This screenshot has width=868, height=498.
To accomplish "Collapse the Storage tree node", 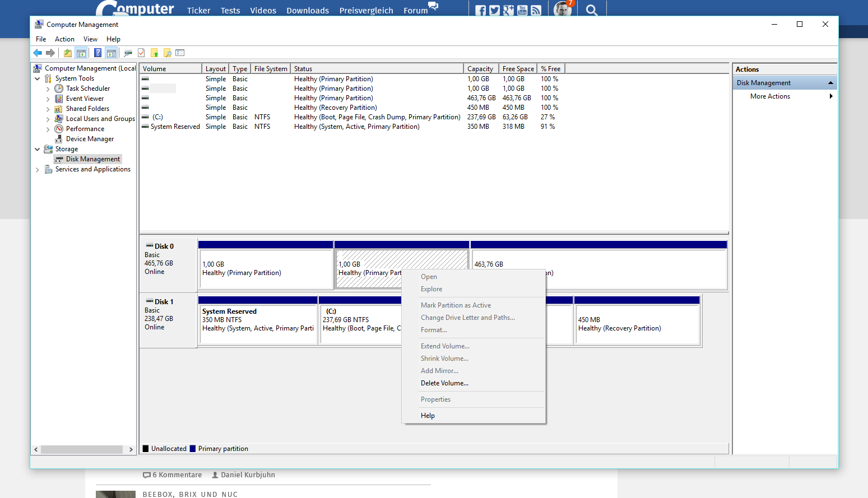I will tap(38, 149).
